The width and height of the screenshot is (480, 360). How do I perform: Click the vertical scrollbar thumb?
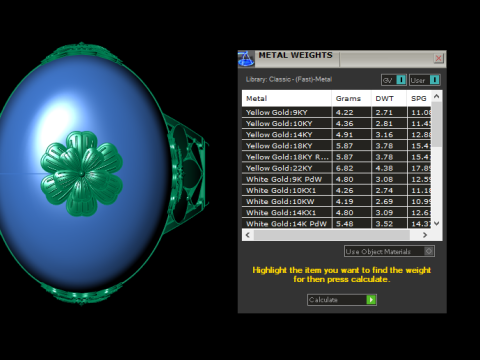(x=437, y=124)
